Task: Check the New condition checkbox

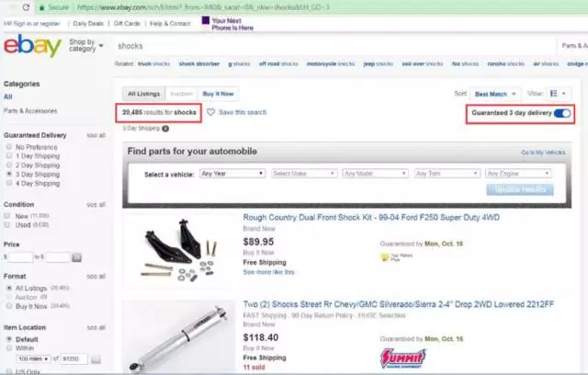Action: 7,216
